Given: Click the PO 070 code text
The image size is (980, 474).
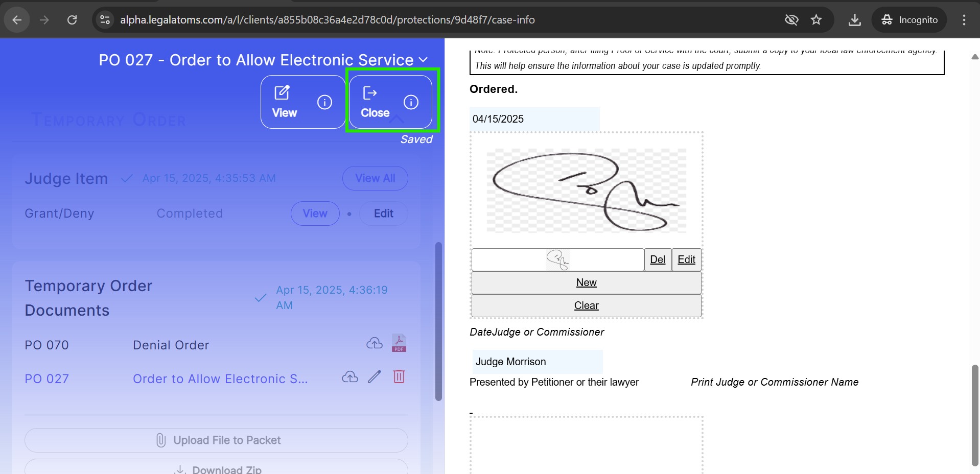Looking at the screenshot, I should (46, 345).
